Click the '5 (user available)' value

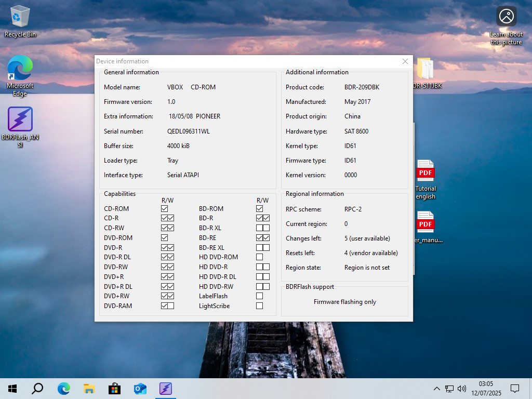point(367,238)
